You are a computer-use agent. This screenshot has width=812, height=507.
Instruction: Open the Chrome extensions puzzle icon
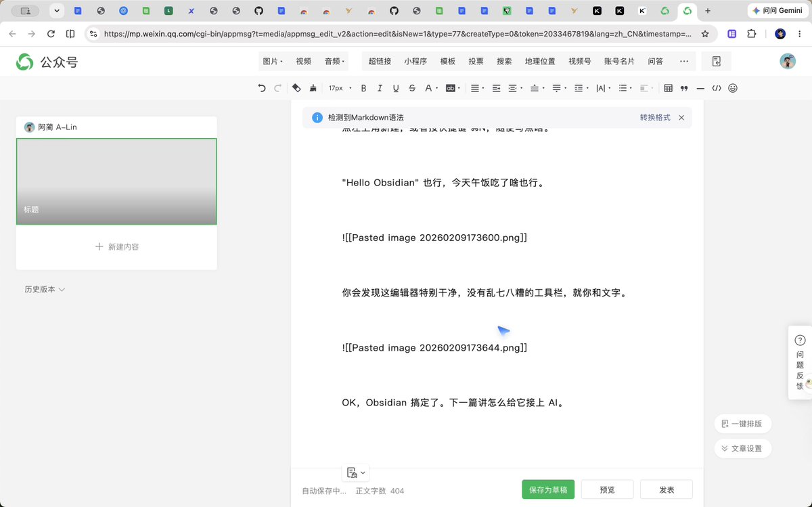(x=751, y=34)
